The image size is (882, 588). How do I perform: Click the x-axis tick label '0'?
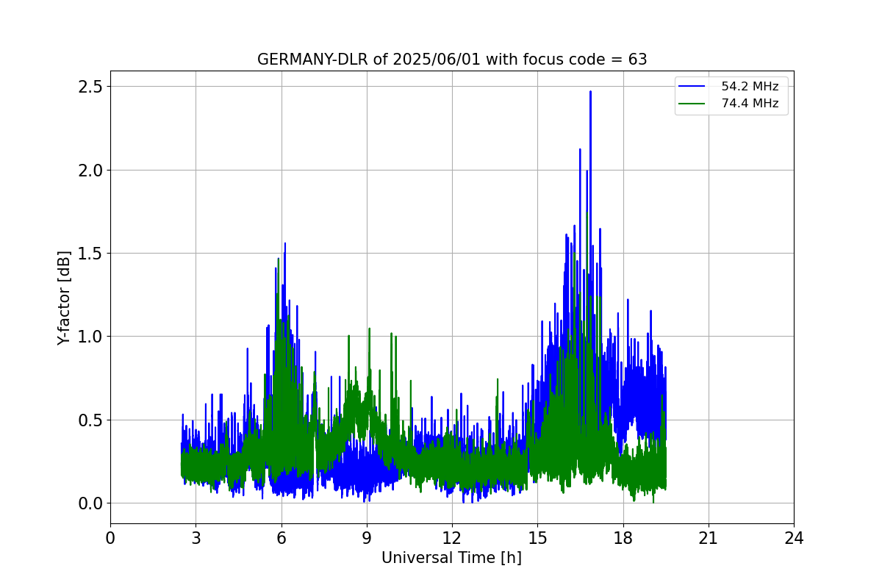[110, 538]
